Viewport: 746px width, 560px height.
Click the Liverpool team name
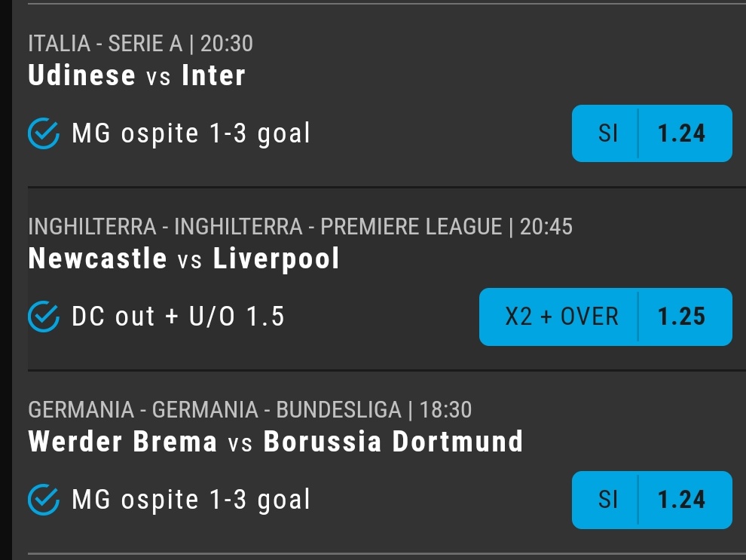tap(277, 259)
